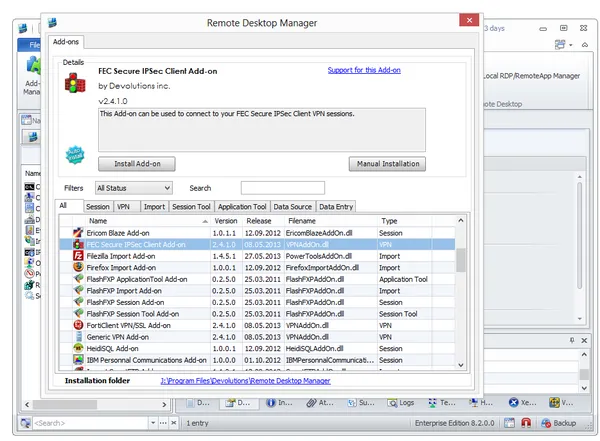Click the Generic VPN Add-on icon
Screen dimensions: 600x441
[x=78, y=336]
